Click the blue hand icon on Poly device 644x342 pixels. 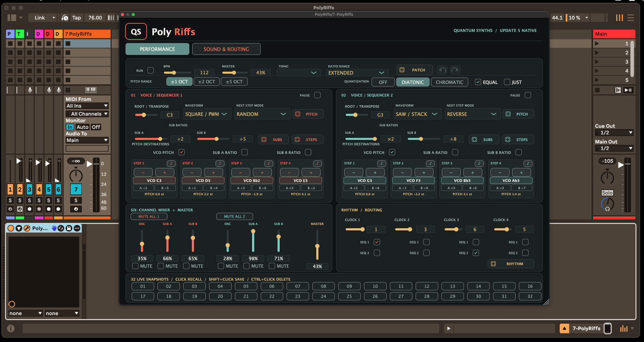[54, 228]
